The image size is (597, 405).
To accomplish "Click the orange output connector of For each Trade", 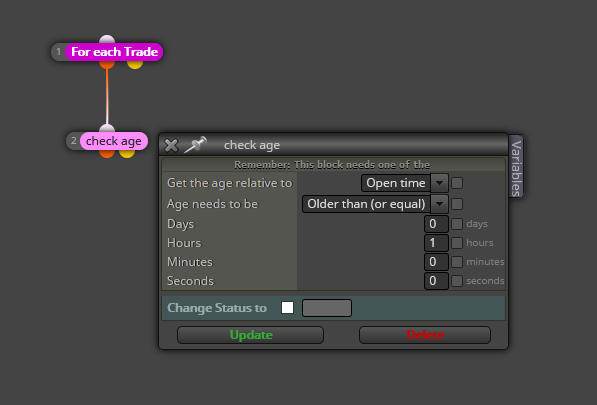I will pos(107,65).
